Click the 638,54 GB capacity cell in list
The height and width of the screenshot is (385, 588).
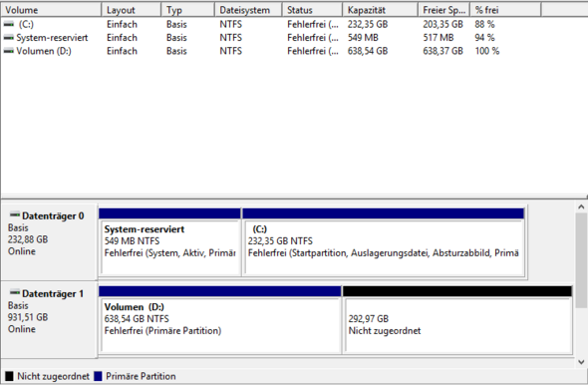(x=368, y=51)
